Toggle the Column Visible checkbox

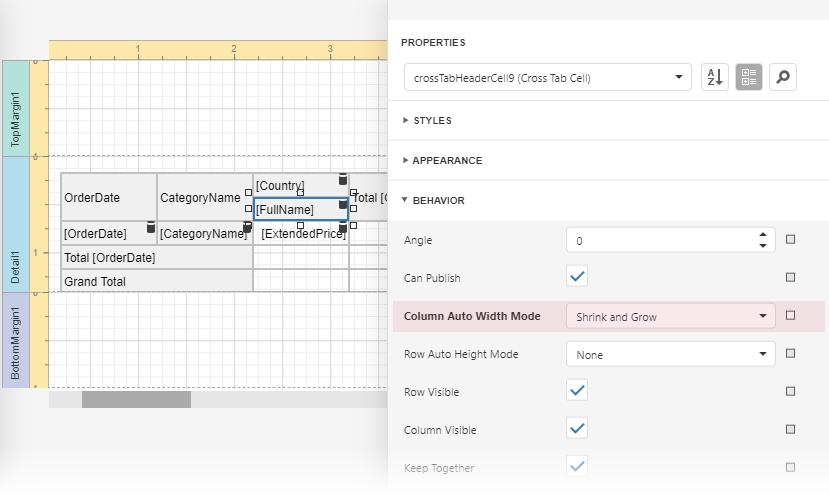577,429
